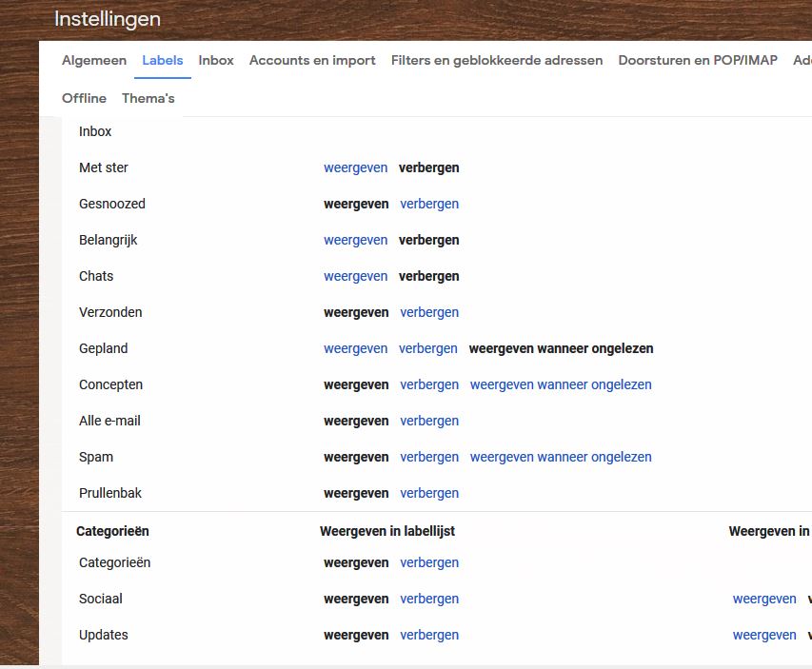Open the Accounts en import tab
The width and height of the screenshot is (812, 669).
pos(312,60)
